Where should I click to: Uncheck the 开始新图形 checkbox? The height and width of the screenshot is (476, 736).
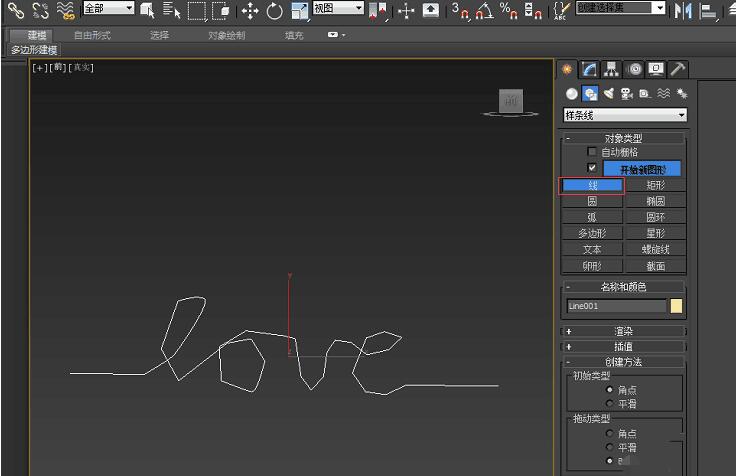592,168
